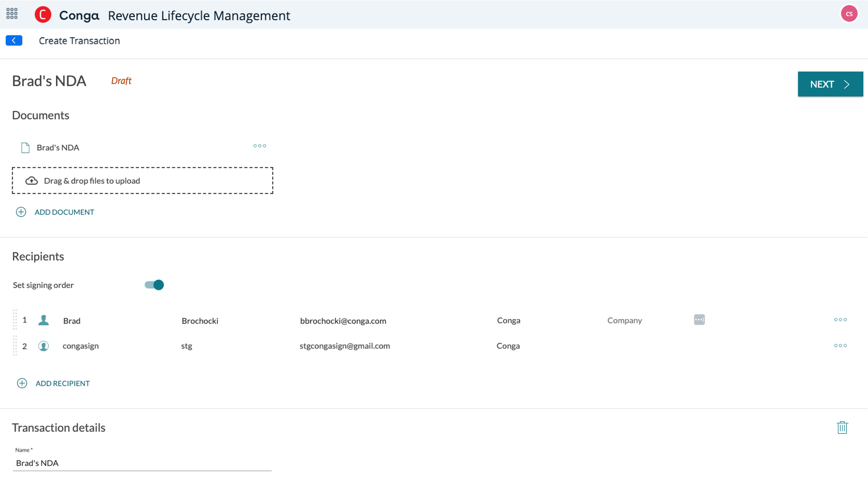This screenshot has height=483, width=868.
Task: Open the app launcher grid icon
Action: click(12, 14)
